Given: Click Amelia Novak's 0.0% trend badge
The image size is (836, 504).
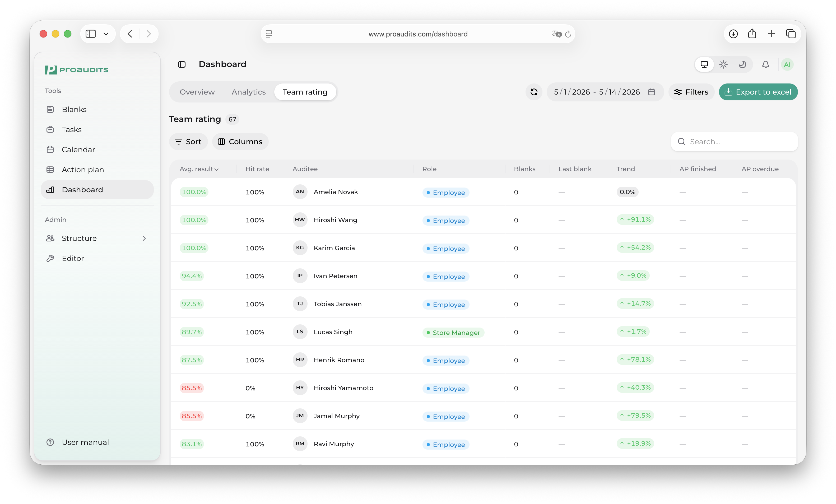Looking at the screenshot, I should click(x=627, y=192).
